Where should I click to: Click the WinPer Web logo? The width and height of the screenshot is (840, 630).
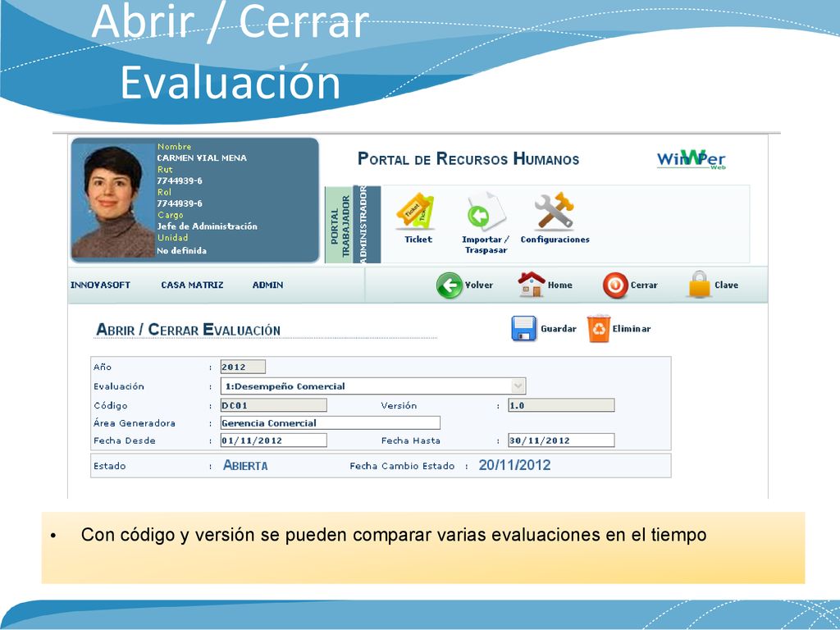click(x=691, y=159)
